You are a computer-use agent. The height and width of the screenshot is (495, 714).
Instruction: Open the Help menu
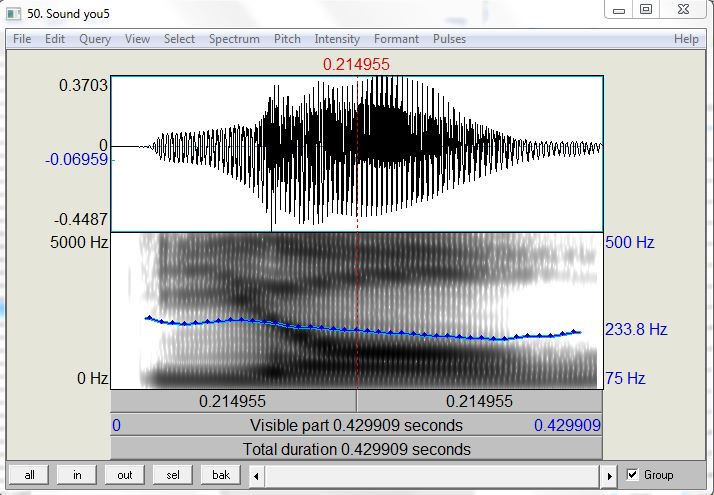tap(686, 39)
